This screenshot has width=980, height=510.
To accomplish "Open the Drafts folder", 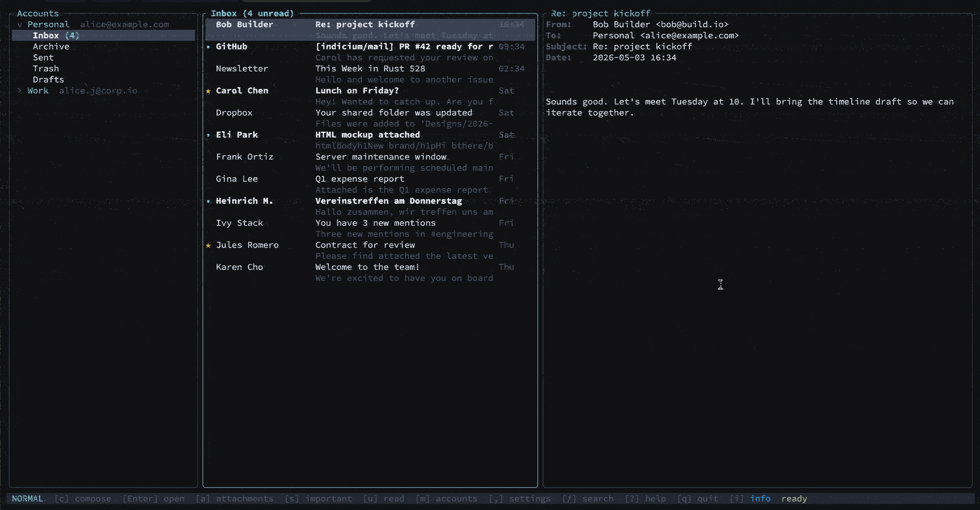I will coord(48,80).
